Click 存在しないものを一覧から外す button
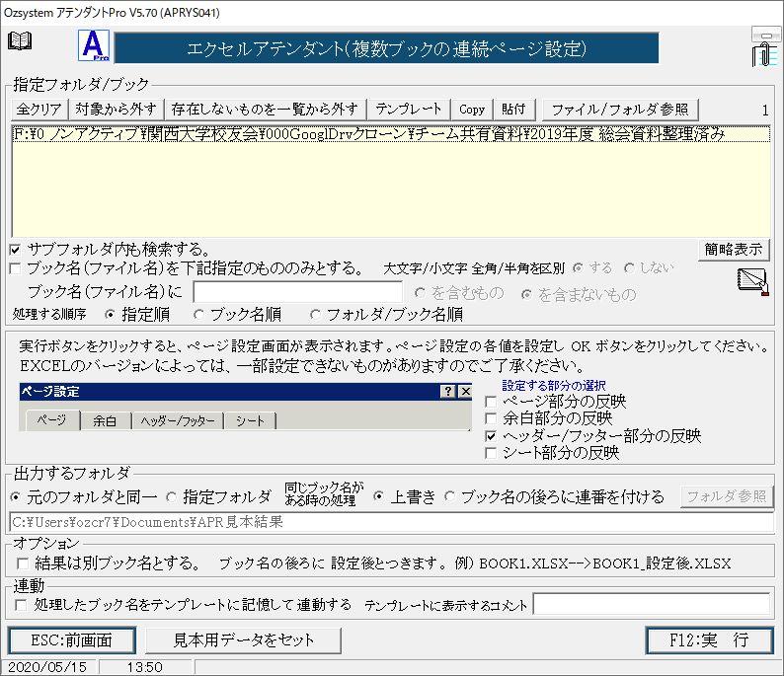The width and height of the screenshot is (784, 676). 265,109
